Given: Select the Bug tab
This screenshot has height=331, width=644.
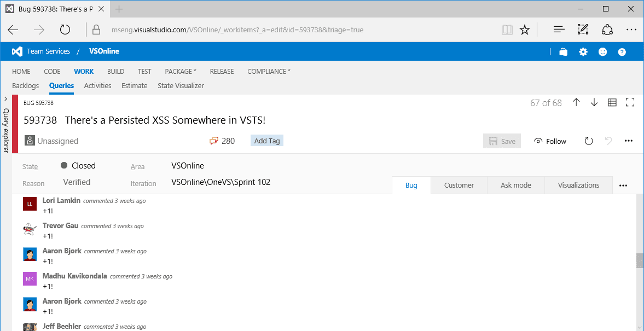Looking at the screenshot, I should (411, 185).
